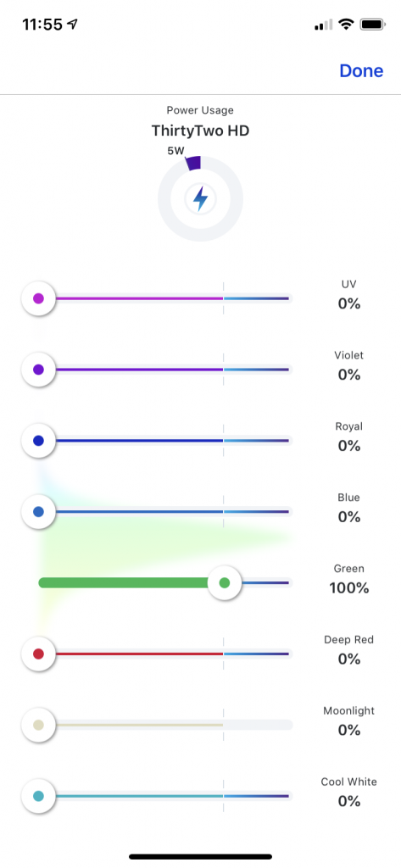401x868 pixels.
Task: Click the Green slider thumb at 100%
Action: (225, 582)
